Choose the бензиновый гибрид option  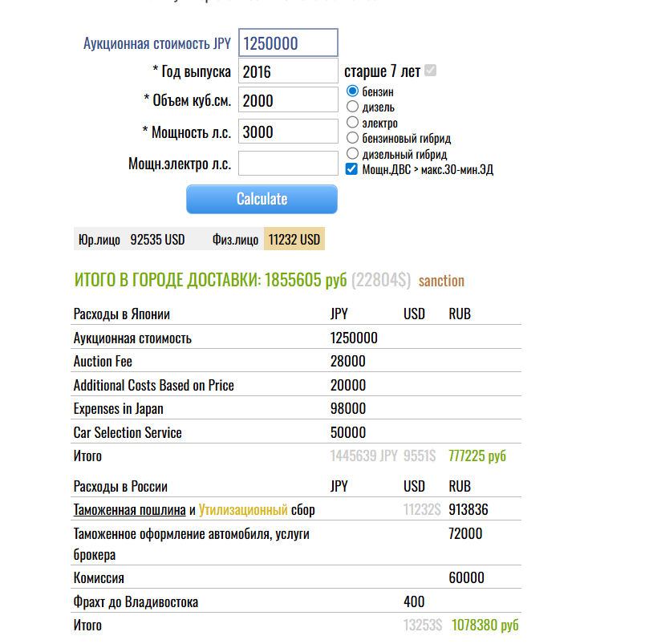(x=352, y=138)
